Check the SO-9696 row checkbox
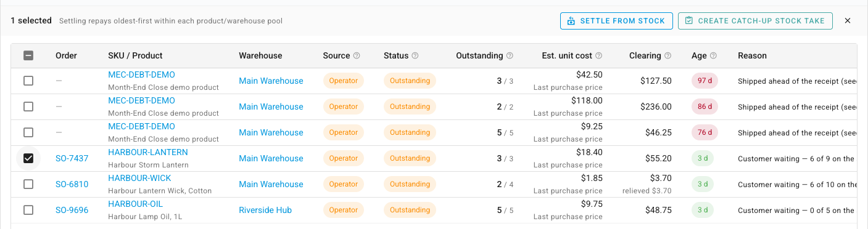The width and height of the screenshot is (868, 229). (x=28, y=210)
